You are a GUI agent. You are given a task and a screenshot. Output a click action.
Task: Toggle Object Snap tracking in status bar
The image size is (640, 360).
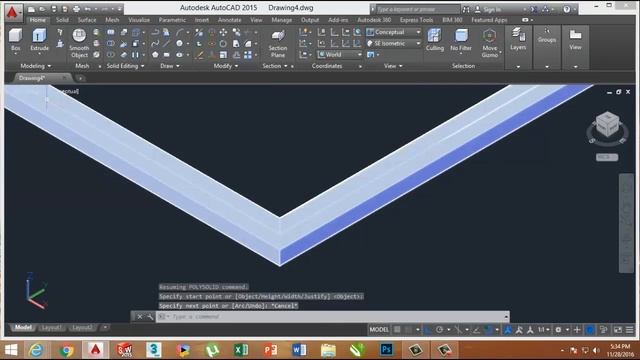tap(476, 329)
